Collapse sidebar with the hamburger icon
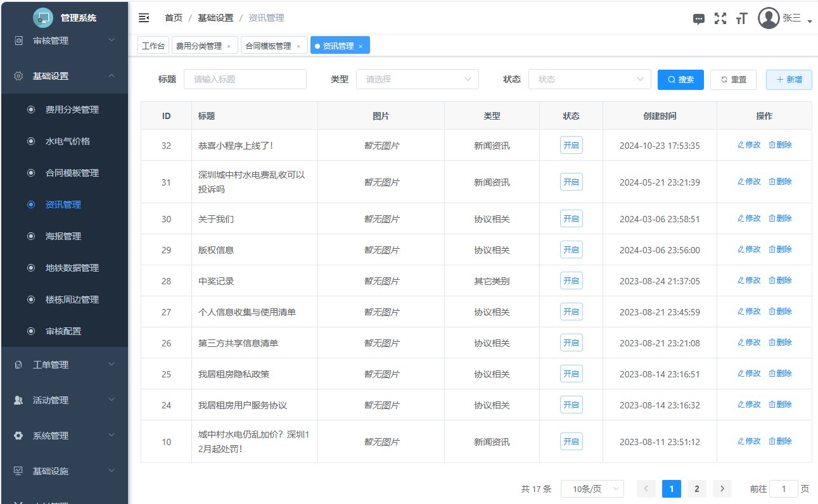Image resolution: width=818 pixels, height=504 pixels. [x=144, y=18]
